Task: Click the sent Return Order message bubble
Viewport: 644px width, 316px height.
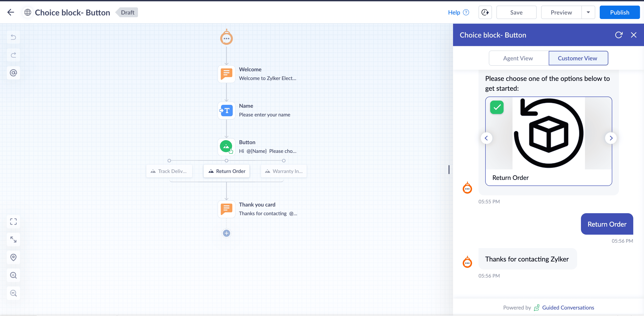Action: pos(607,224)
